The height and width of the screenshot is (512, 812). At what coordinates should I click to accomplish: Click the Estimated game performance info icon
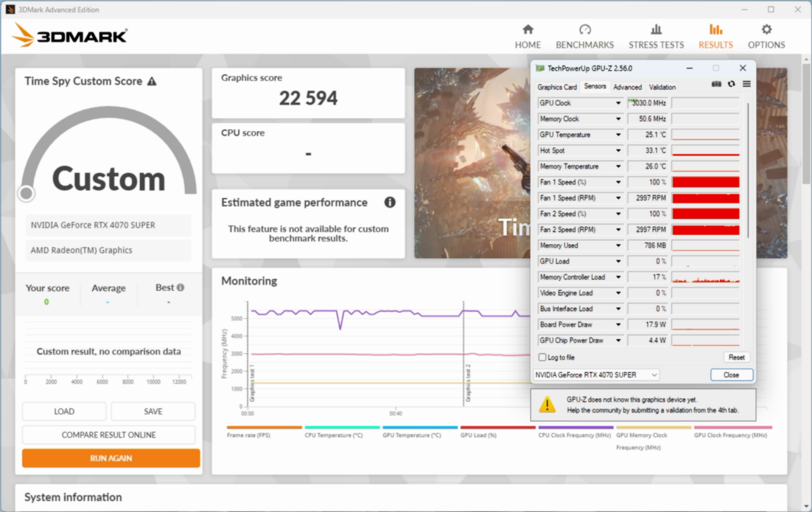tap(390, 202)
